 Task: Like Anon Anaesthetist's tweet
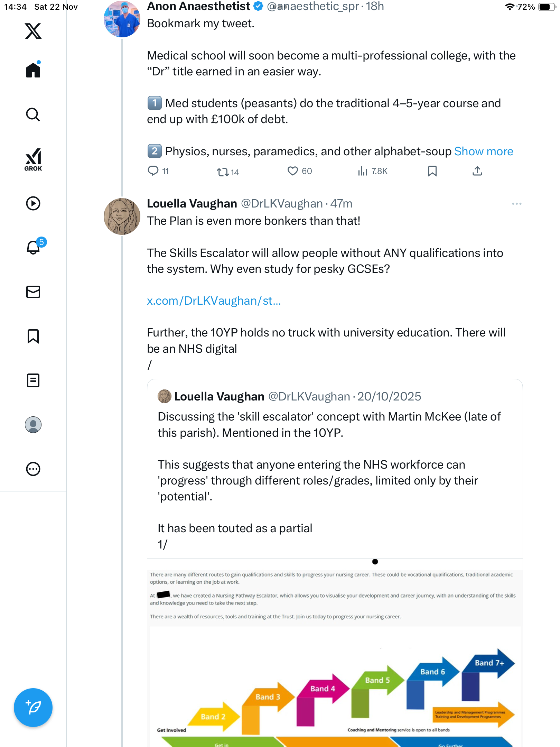[293, 171]
